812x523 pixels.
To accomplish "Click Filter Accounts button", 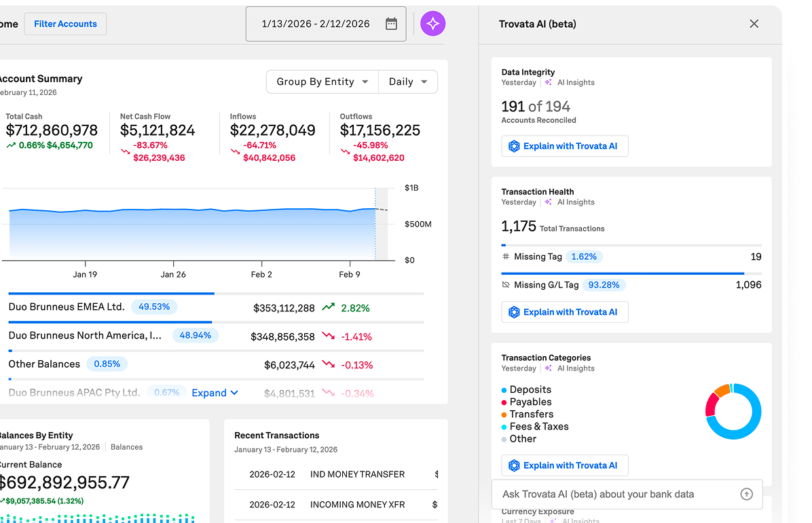I will [x=65, y=24].
